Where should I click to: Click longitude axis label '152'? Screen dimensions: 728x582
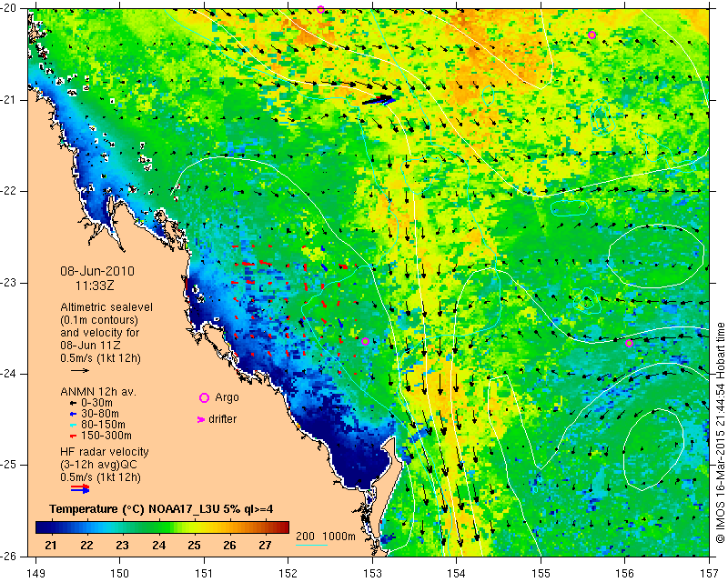point(288,574)
